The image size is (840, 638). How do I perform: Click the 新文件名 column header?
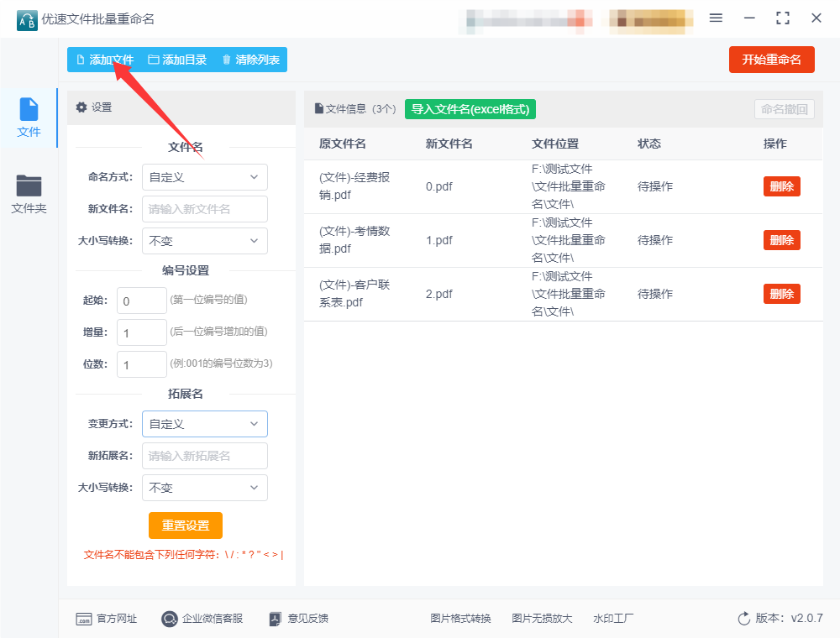tap(449, 144)
